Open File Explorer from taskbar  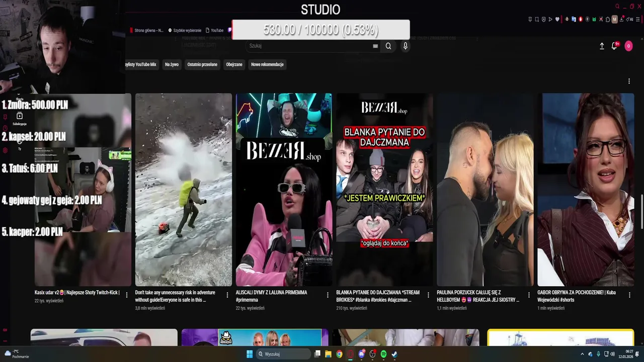tap(328, 354)
